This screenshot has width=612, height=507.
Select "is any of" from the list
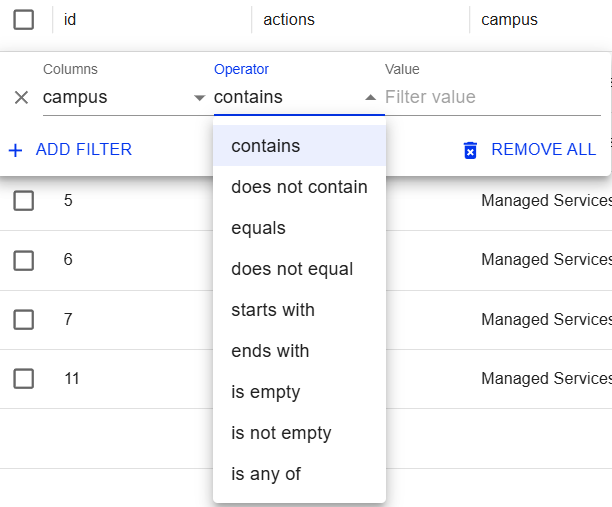pyautogui.click(x=265, y=474)
